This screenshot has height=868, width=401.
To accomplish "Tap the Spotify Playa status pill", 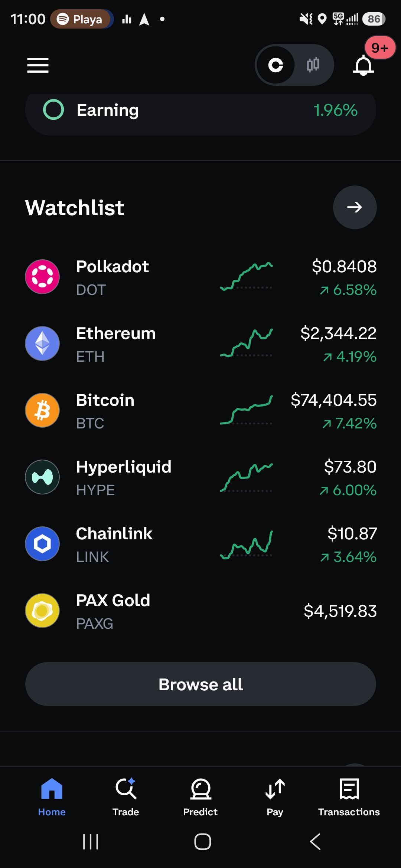I will [x=82, y=19].
